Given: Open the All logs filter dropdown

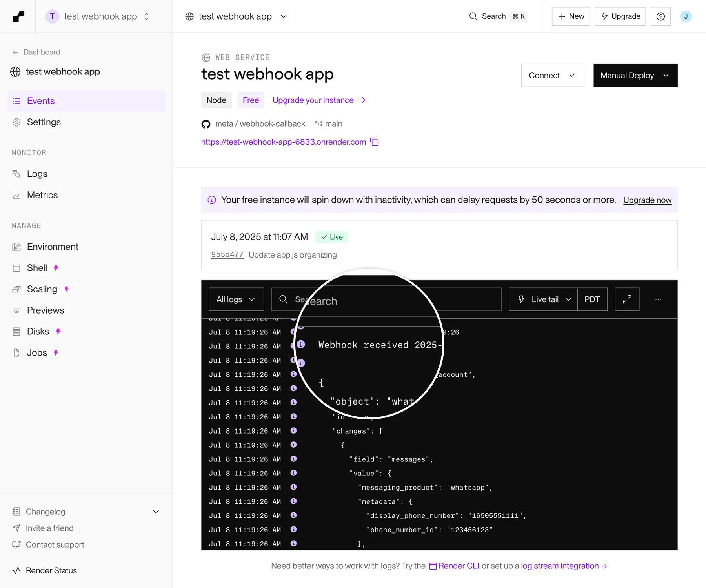Looking at the screenshot, I should [x=236, y=299].
